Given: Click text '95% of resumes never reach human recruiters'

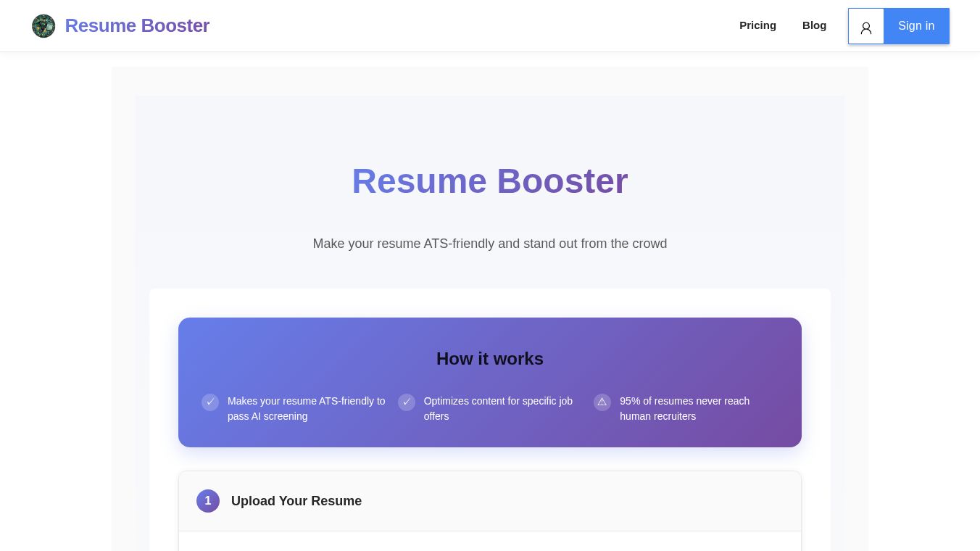Looking at the screenshot, I should 684,409.
